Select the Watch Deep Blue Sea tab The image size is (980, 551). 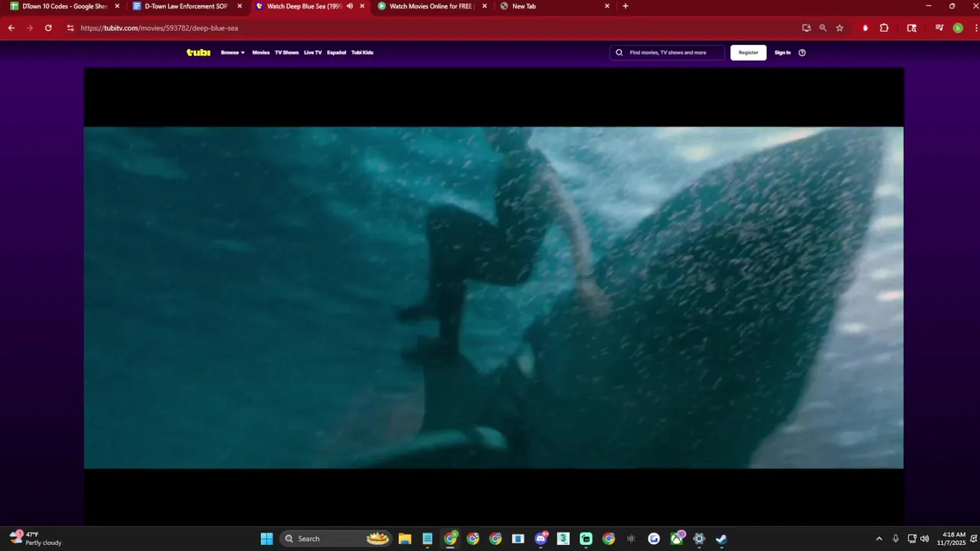point(304,6)
